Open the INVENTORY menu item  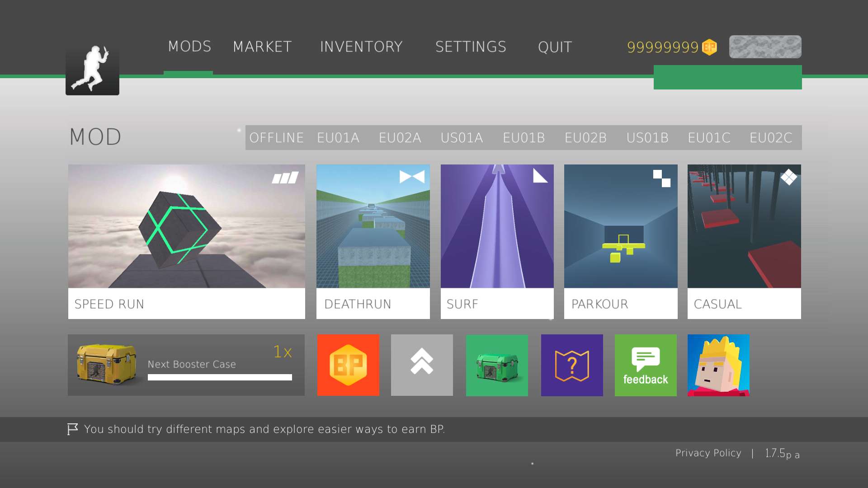[362, 47]
